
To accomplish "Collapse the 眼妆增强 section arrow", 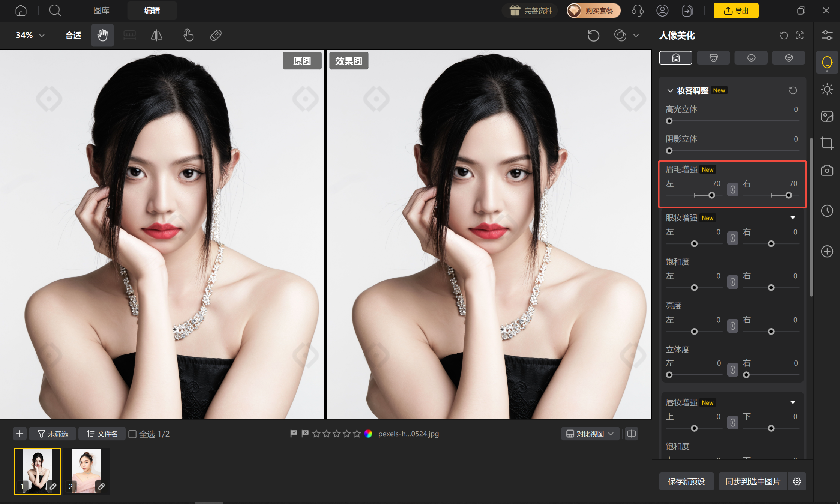I will click(x=793, y=218).
